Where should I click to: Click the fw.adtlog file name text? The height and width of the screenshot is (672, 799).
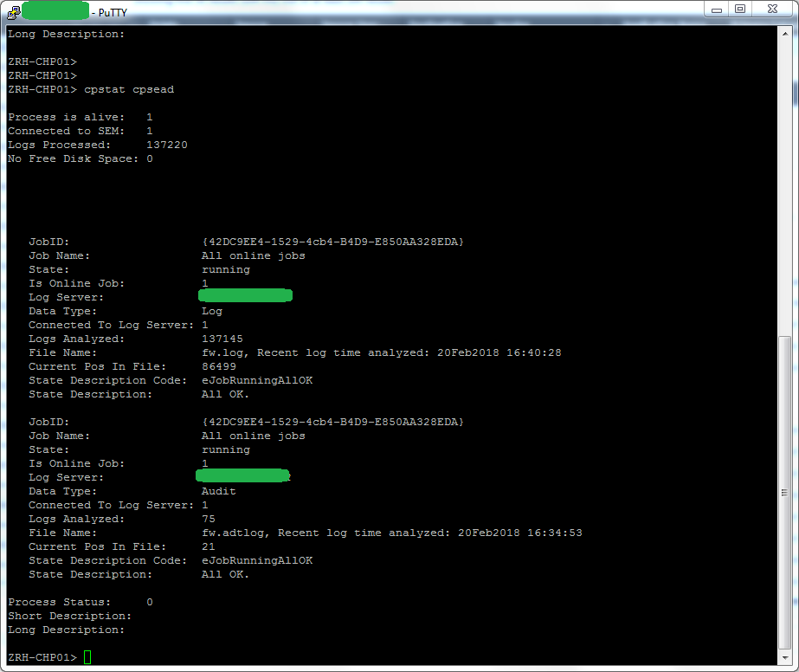click(235, 533)
